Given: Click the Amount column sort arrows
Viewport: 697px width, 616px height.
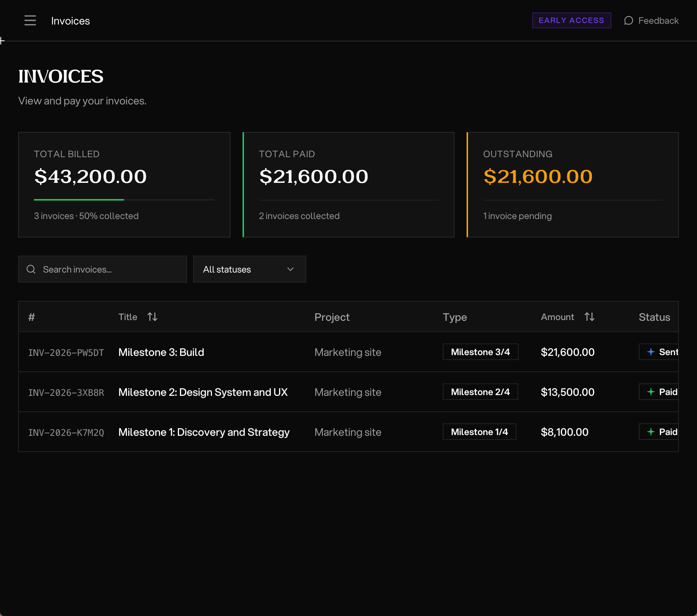Looking at the screenshot, I should [x=590, y=317].
